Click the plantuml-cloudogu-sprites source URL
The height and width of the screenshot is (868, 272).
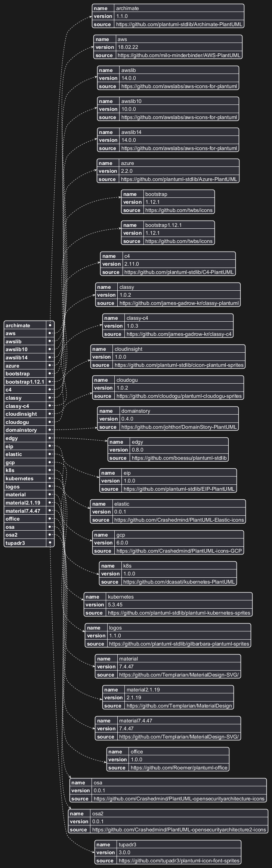[179, 396]
